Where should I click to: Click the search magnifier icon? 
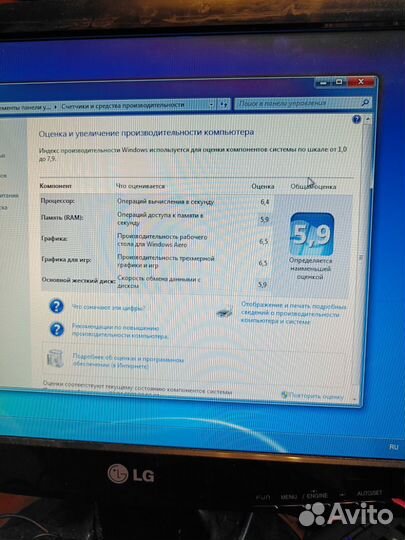pyautogui.click(x=365, y=102)
